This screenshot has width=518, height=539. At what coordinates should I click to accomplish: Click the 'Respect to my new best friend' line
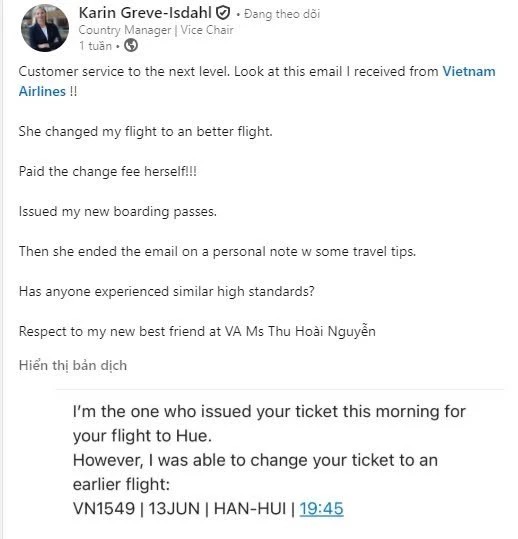[197, 332]
